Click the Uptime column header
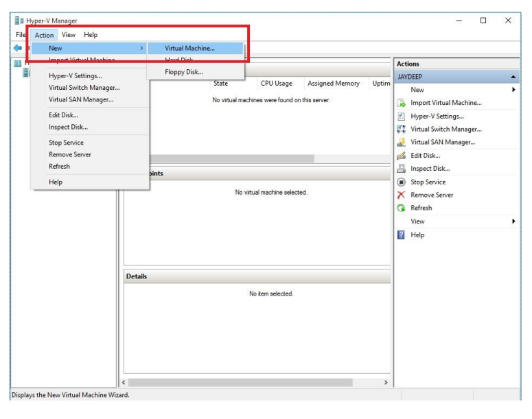532x419 pixels. [x=381, y=84]
